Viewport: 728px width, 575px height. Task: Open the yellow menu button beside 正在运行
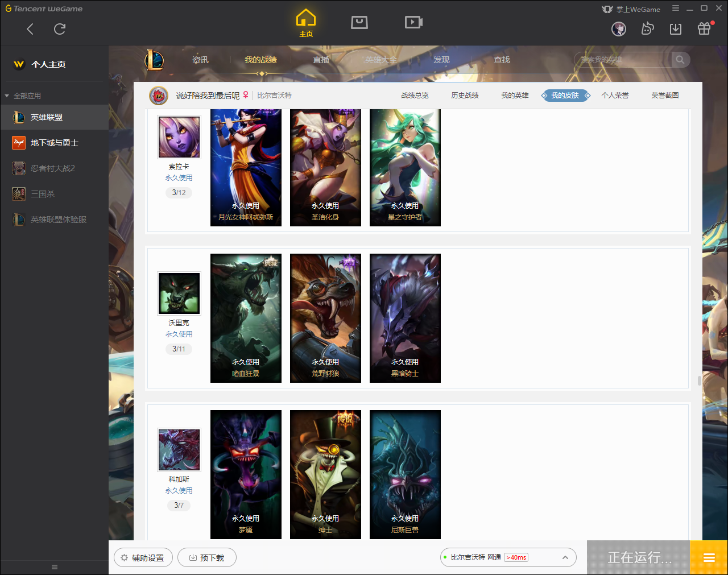(709, 557)
